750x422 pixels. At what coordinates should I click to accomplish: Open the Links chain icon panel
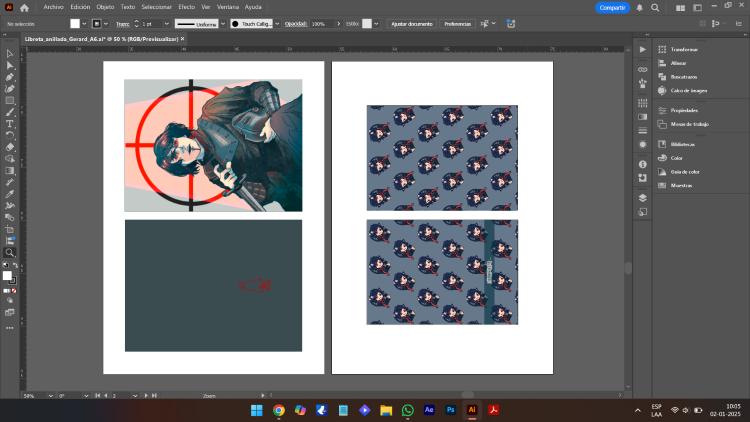point(642,70)
